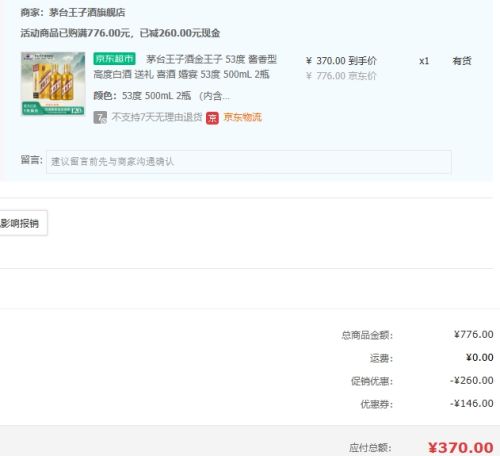The width and height of the screenshot is (500, 456).
Task: Click the 7-day no-return policy icon
Action: (x=100, y=117)
